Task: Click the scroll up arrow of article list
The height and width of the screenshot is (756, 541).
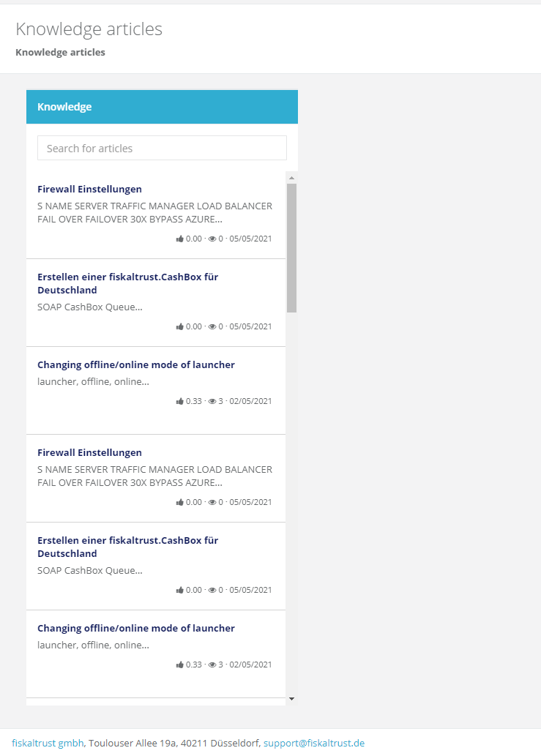Action: coord(291,178)
